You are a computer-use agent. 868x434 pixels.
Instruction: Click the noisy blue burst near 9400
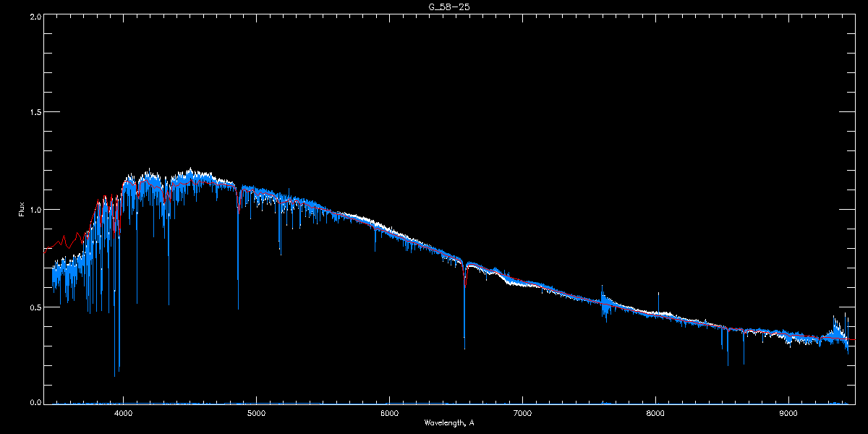pos(839,333)
